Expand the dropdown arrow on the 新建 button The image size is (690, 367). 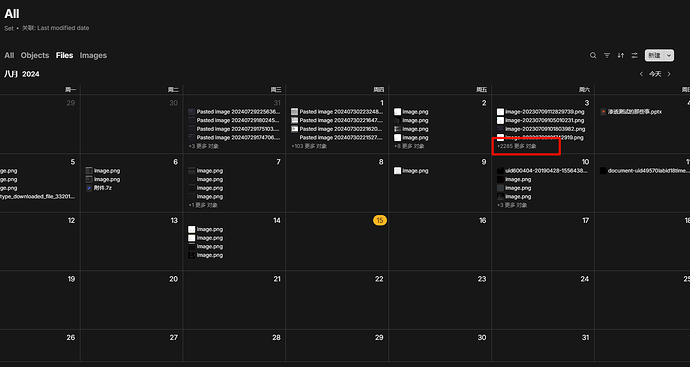(x=669, y=55)
